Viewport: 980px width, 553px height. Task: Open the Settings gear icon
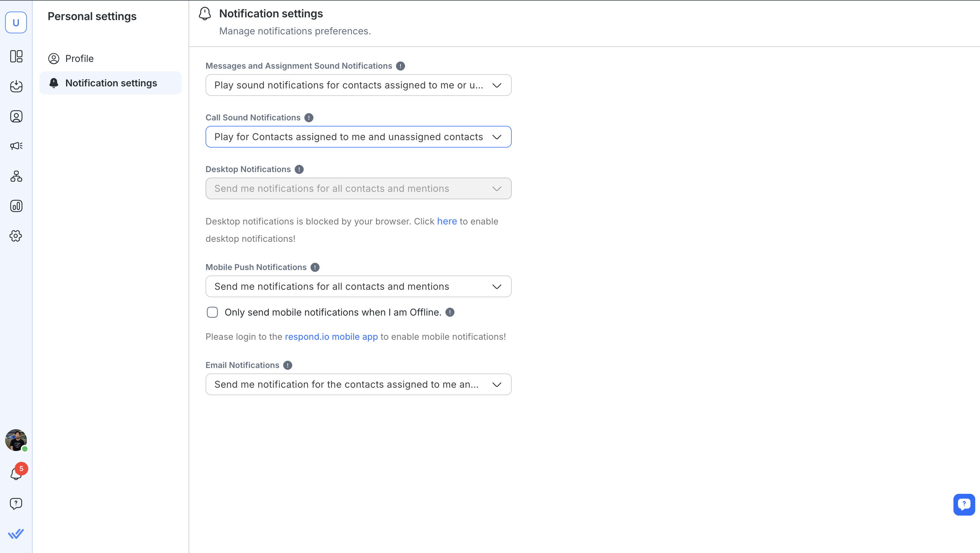tap(16, 236)
